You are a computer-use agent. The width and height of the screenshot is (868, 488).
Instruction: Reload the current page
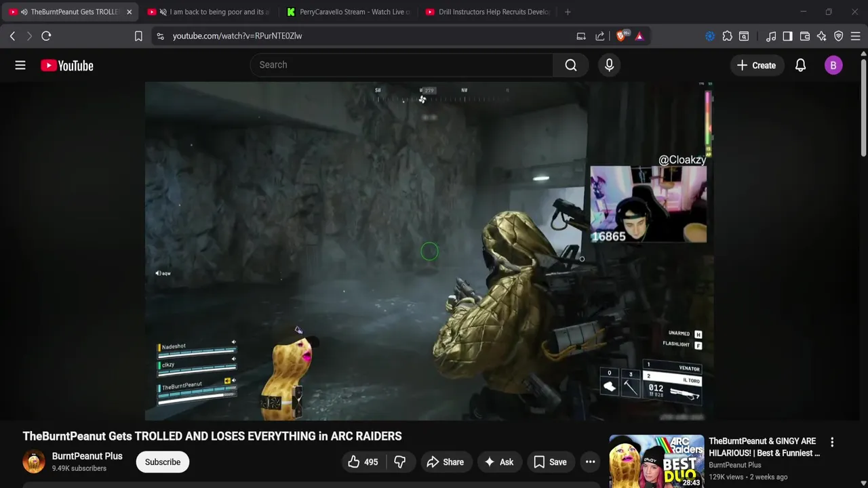click(x=46, y=36)
